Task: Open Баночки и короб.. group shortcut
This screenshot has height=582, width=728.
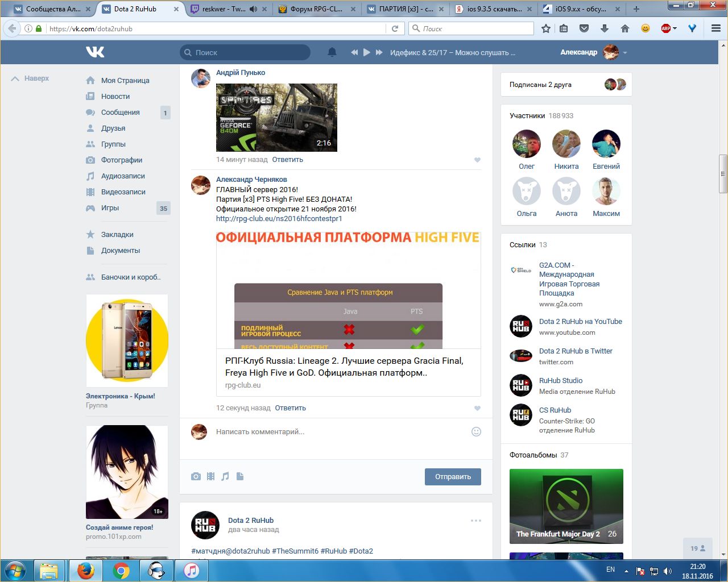Action: [x=131, y=277]
